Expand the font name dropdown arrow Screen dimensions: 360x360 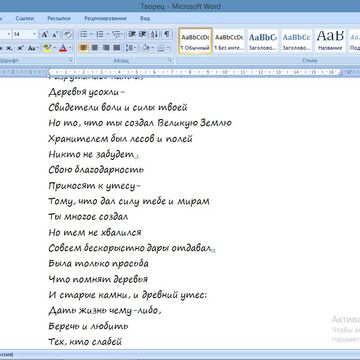pos(9,34)
